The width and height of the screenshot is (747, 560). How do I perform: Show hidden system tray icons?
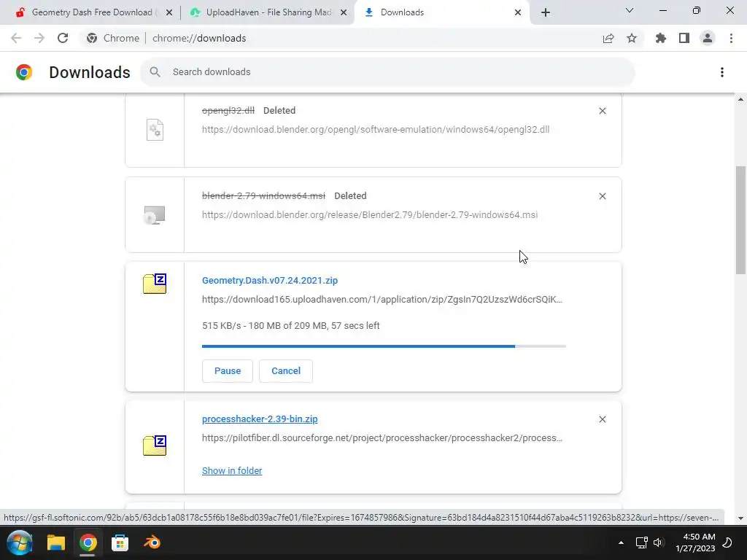621,542
